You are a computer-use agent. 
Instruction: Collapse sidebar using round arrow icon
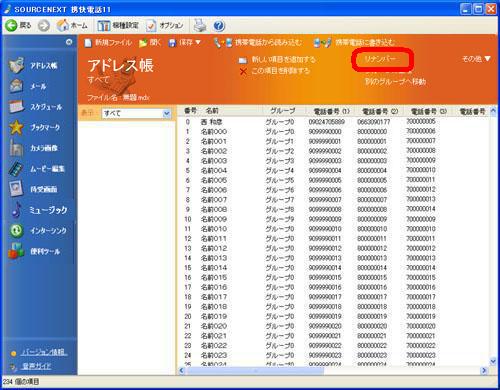coord(69,42)
